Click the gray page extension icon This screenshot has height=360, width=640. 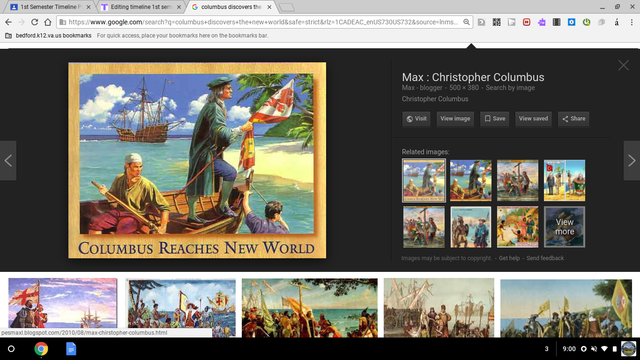pos(481,22)
